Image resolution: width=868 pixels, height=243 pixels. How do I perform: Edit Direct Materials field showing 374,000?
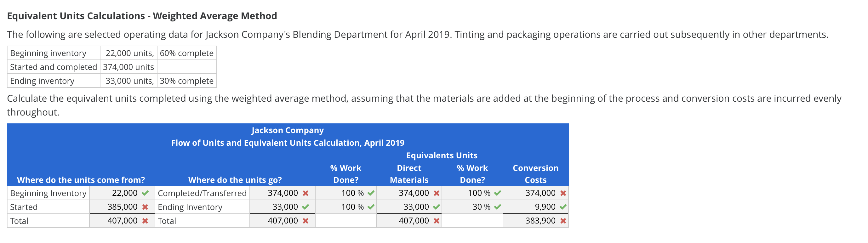coord(409,193)
